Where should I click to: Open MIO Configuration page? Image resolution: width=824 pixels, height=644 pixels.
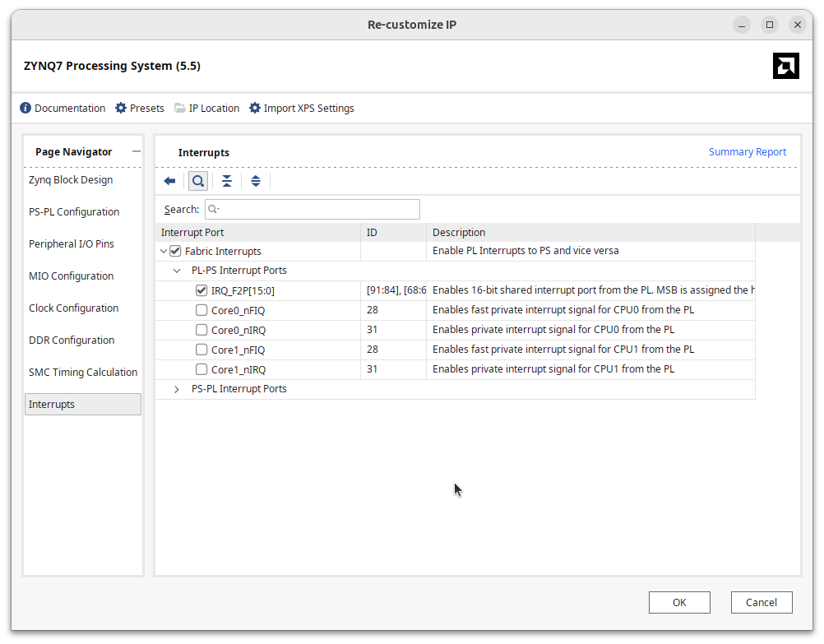pyautogui.click(x=71, y=276)
